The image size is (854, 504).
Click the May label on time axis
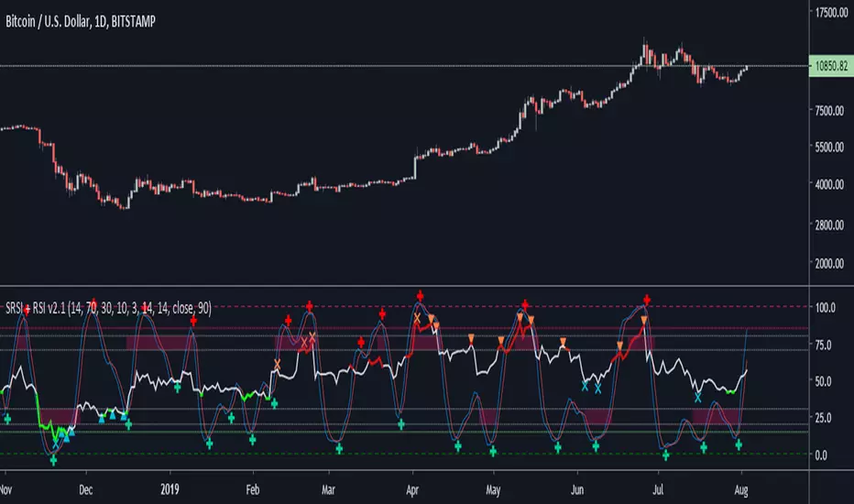coord(493,490)
